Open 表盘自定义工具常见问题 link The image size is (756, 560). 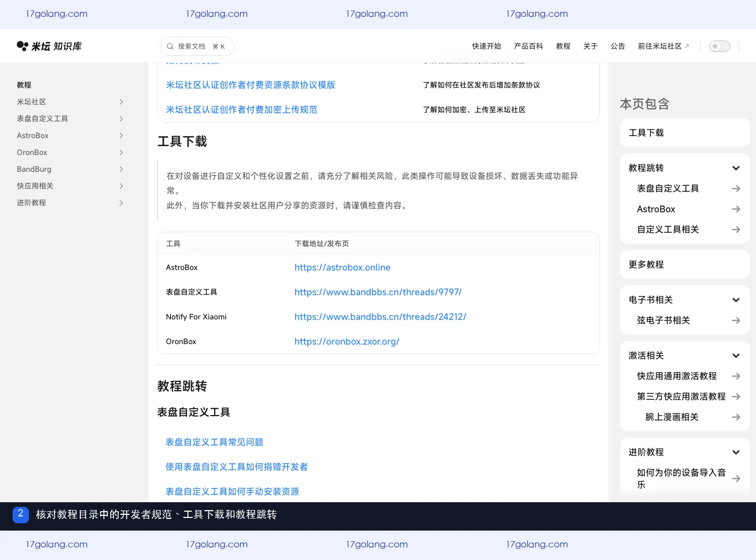[x=214, y=442]
